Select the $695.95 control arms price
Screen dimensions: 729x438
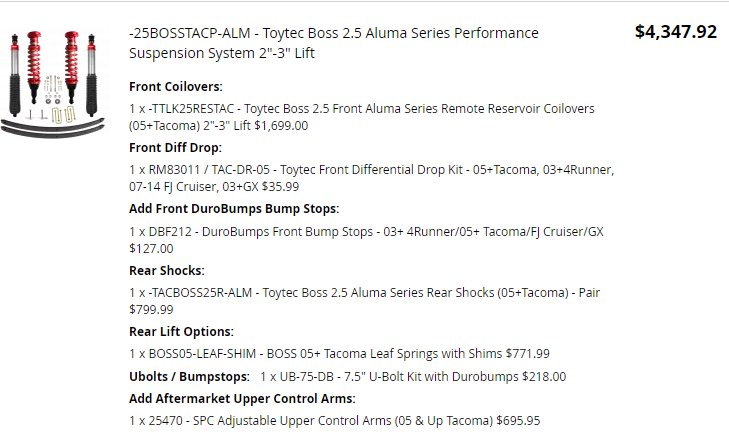tap(518, 420)
